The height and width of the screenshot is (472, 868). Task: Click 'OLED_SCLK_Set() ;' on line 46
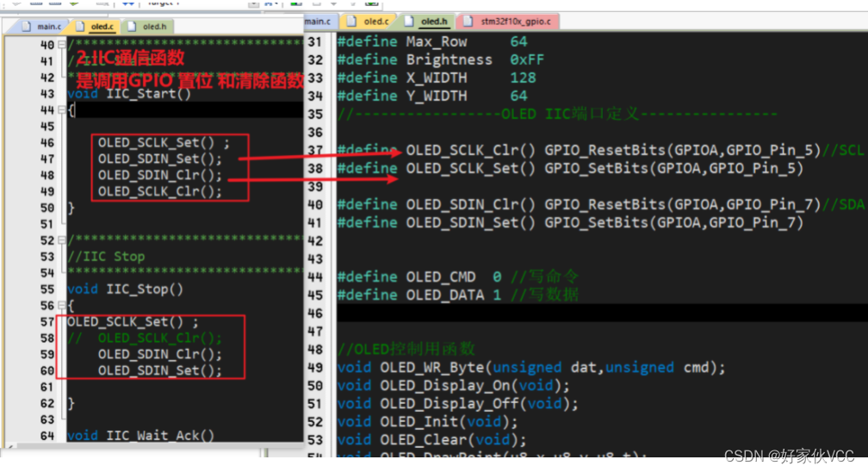coord(164,143)
